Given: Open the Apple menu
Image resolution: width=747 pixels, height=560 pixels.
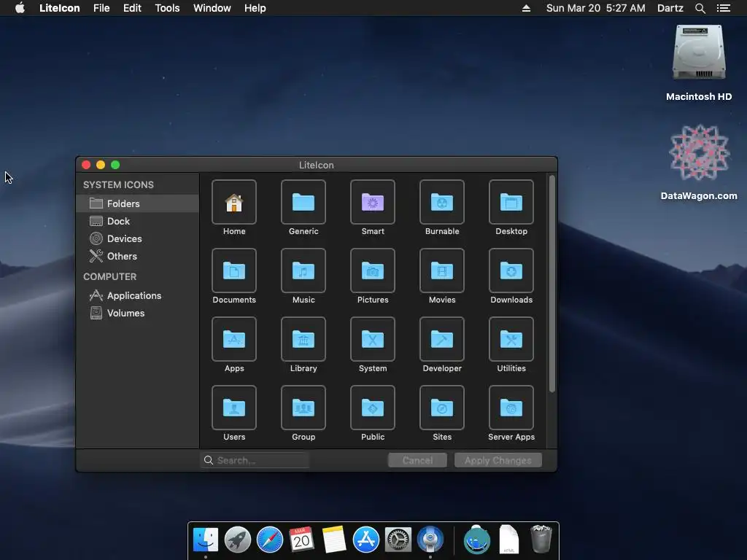Looking at the screenshot, I should tap(20, 8).
